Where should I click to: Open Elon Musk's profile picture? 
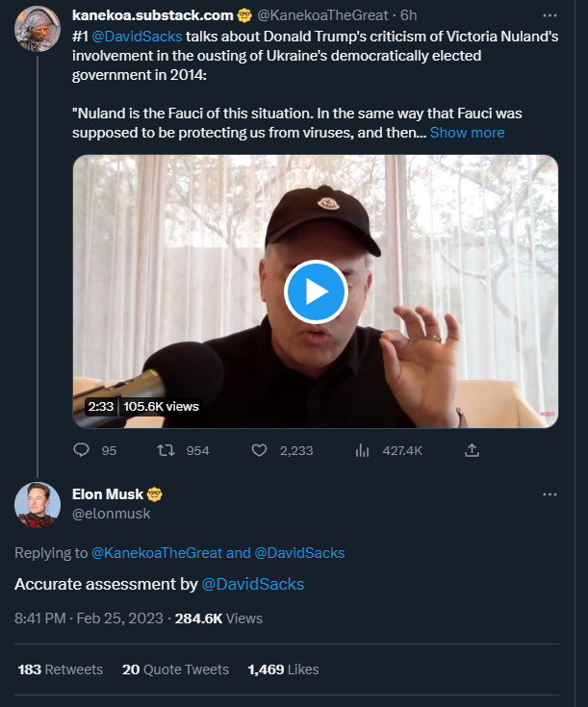pyautogui.click(x=38, y=503)
